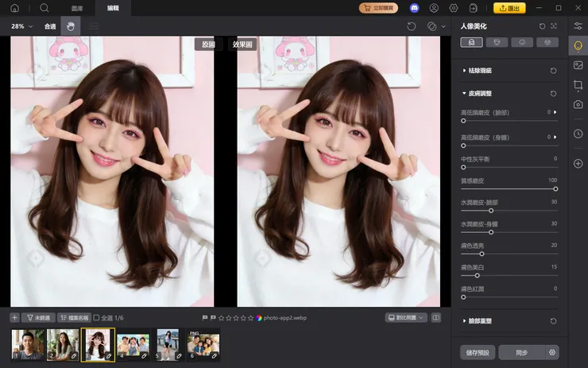Select the hand pan tool
588x368 pixels.
click(71, 26)
